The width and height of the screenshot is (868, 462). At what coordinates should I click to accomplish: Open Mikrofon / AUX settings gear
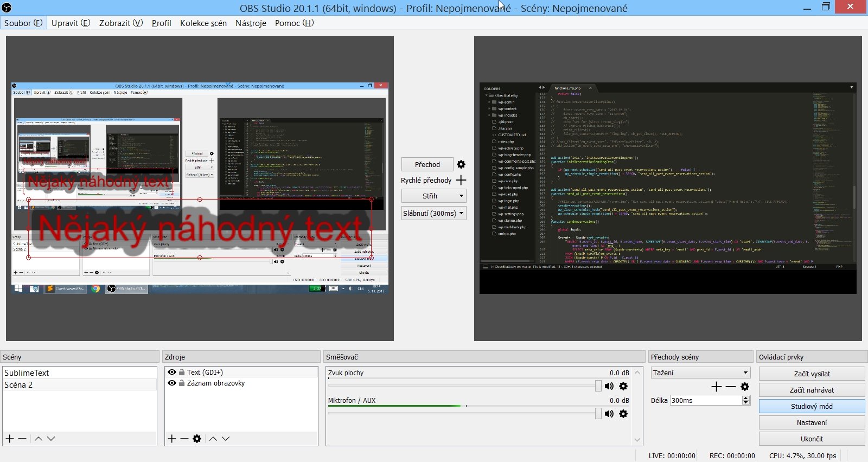(623, 414)
